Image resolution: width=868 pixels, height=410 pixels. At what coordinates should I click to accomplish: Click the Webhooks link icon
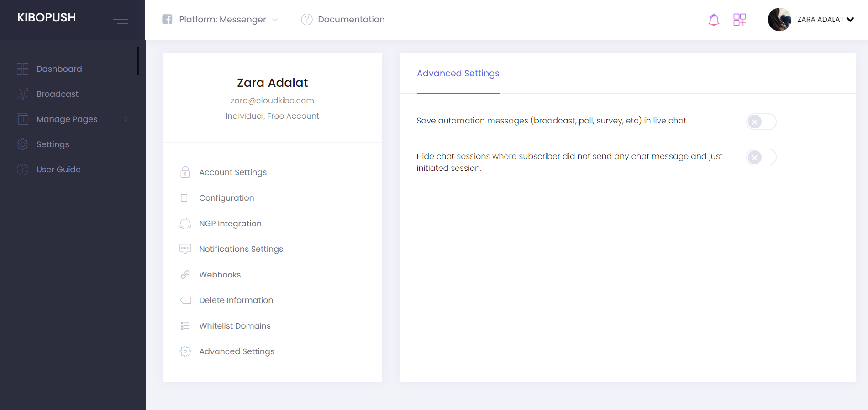(185, 275)
